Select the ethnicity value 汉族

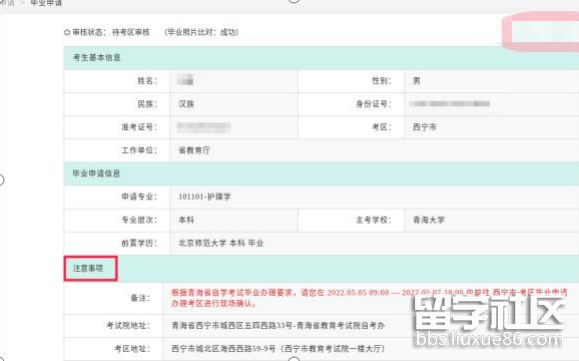[x=186, y=104]
